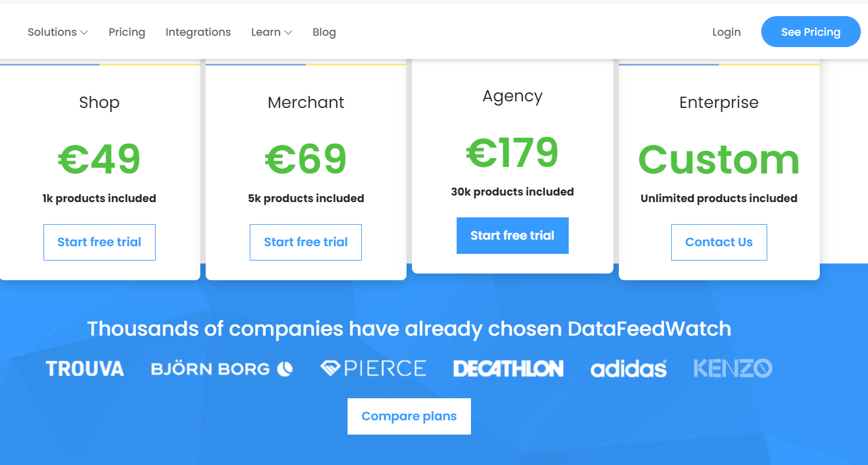Start free trial for Merchant plan
Screen dimensions: 868x465
tap(306, 242)
